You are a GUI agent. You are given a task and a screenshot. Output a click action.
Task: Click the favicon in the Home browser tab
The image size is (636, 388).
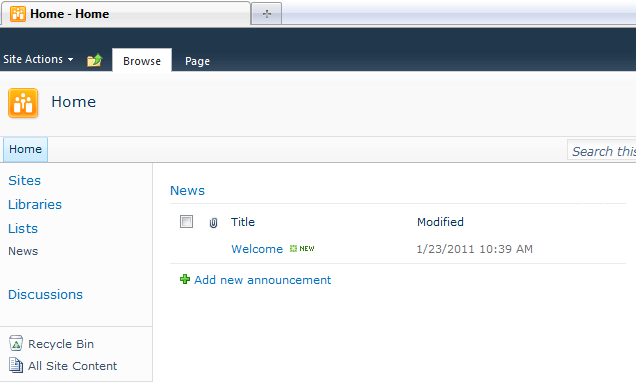click(18, 13)
